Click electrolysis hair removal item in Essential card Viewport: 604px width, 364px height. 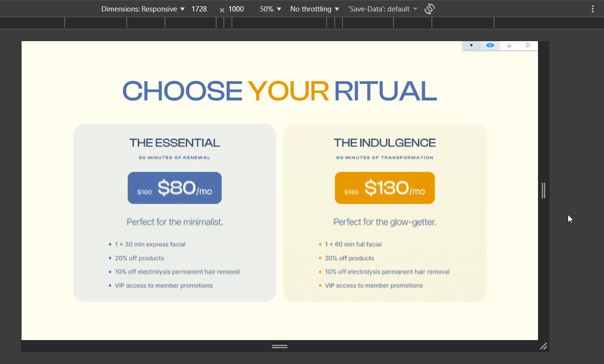point(177,272)
